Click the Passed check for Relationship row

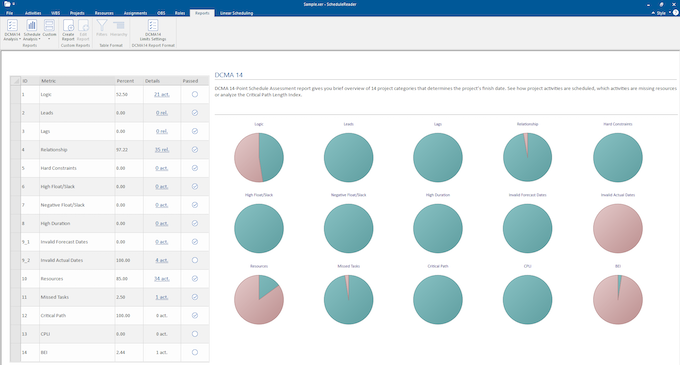pyautogui.click(x=195, y=150)
